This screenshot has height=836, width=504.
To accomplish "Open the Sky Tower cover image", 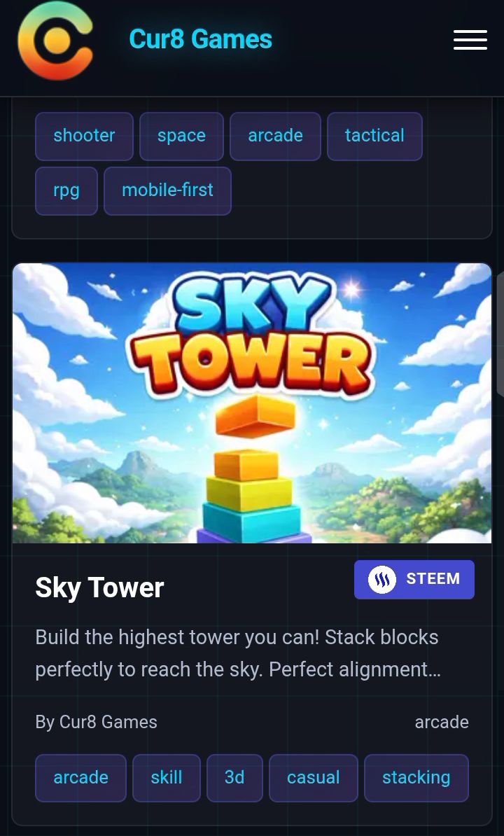I will click(x=252, y=403).
